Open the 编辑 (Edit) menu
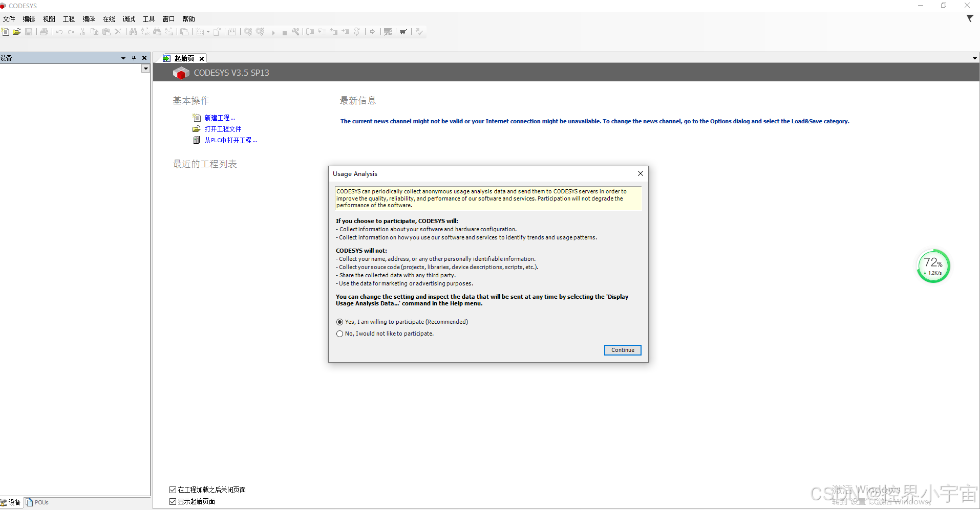The width and height of the screenshot is (980, 510). coord(29,19)
